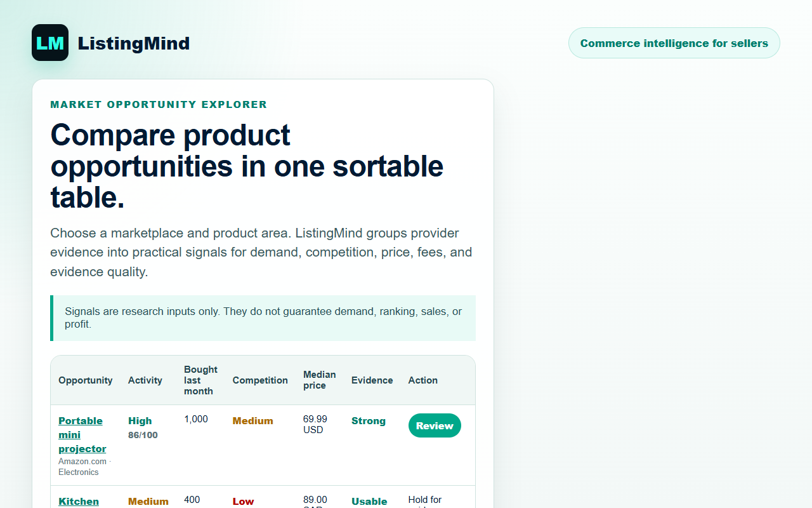Image resolution: width=812 pixels, height=508 pixels.
Task: Select the 'Low' competition value
Action: 243,502
